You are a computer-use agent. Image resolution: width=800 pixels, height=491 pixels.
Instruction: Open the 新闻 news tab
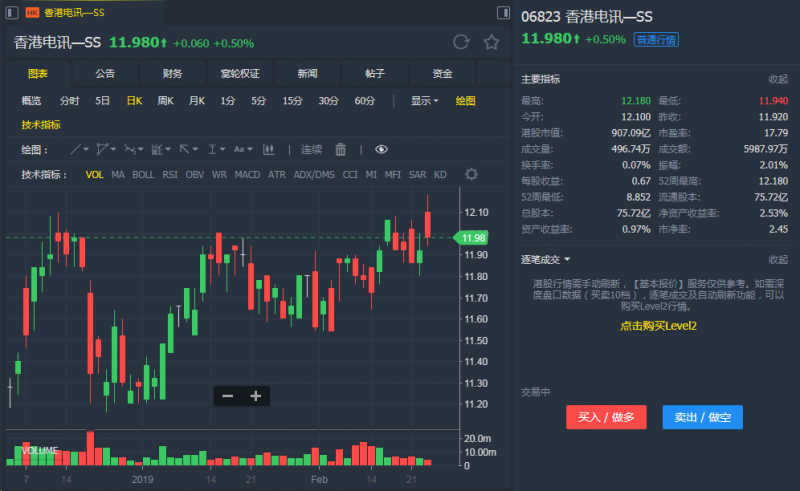click(x=307, y=73)
